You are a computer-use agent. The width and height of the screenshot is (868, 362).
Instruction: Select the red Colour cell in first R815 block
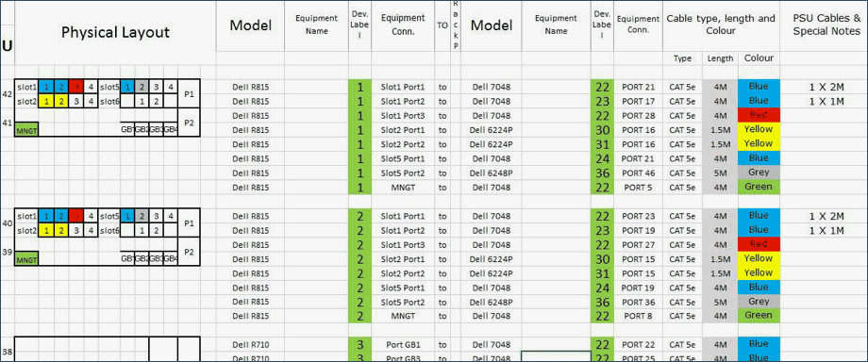coord(759,116)
